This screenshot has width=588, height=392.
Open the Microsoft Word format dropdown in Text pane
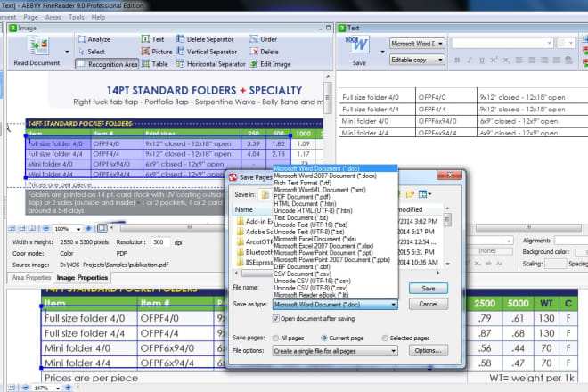[x=417, y=44]
